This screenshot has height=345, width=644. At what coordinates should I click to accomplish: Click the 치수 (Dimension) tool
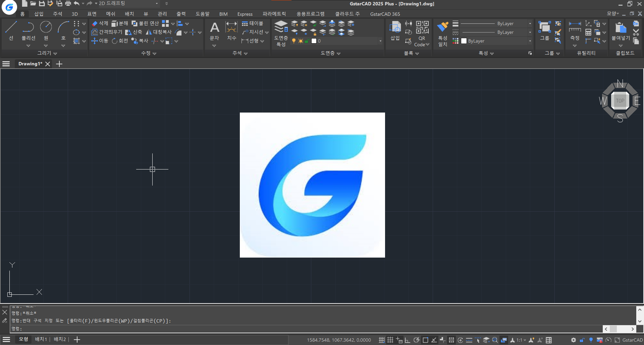coord(231,30)
